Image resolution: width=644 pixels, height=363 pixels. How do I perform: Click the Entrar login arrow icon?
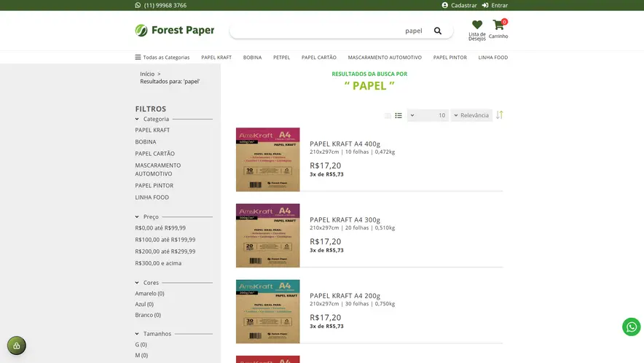pyautogui.click(x=485, y=5)
